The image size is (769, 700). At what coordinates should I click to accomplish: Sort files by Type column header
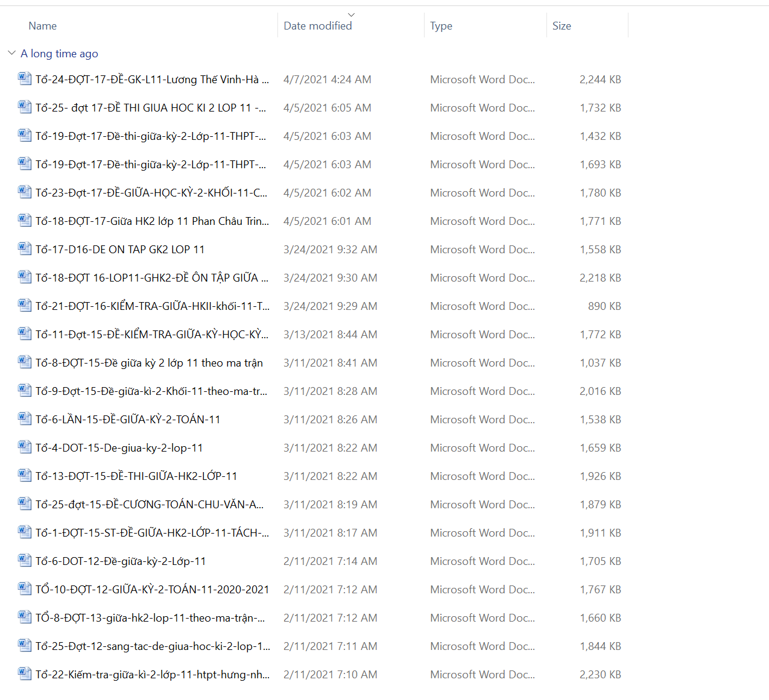pyautogui.click(x=441, y=26)
